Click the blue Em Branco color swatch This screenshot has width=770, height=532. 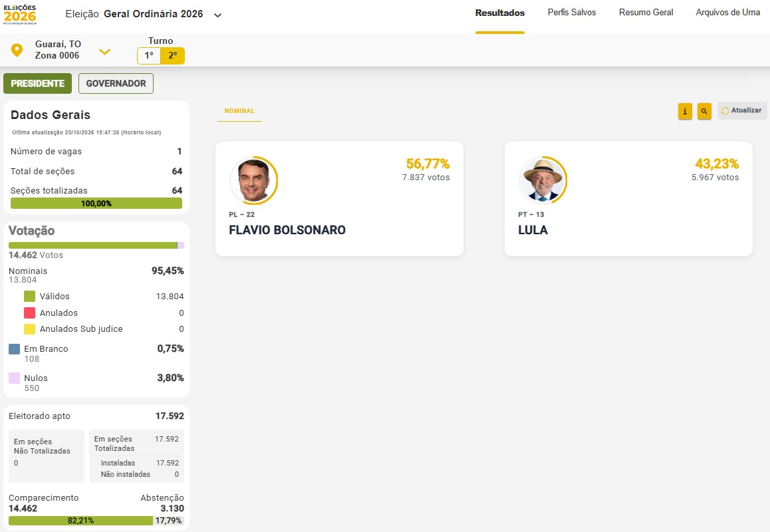[14, 349]
